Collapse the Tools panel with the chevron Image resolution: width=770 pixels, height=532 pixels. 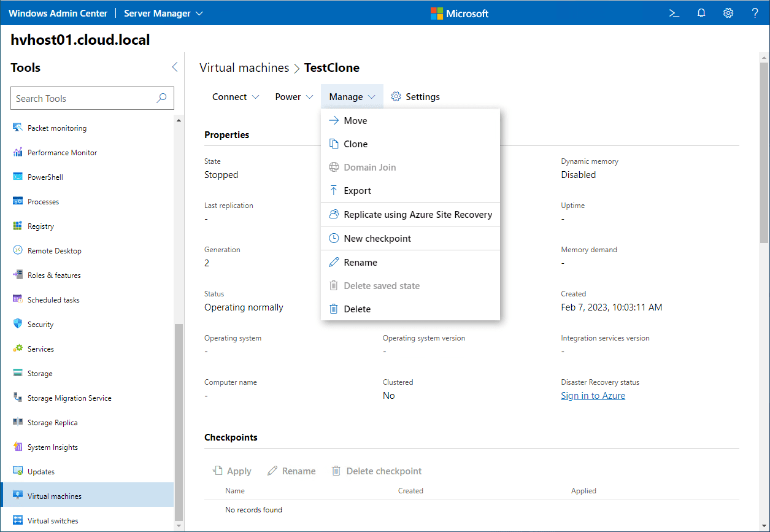(174, 67)
